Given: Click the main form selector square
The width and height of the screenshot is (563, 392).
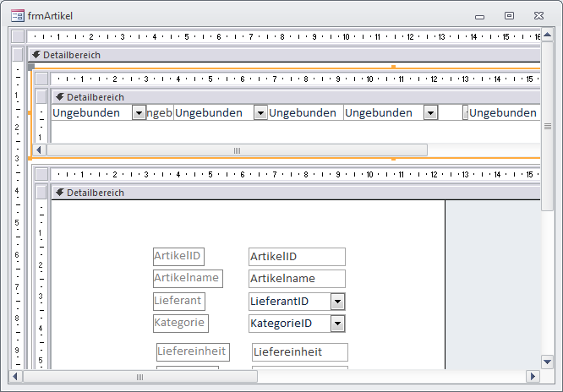Looking at the screenshot, I should coord(18,36).
